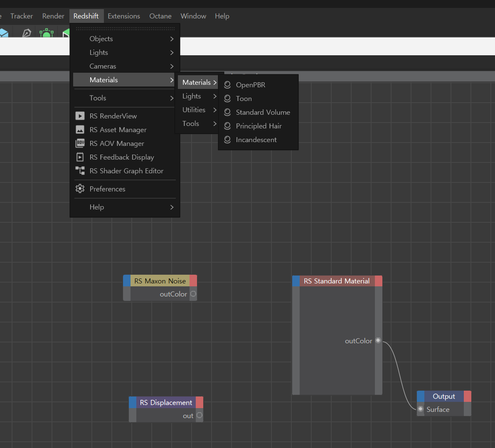The image size is (495, 448).
Task: Click the Surface input port on Output
Action: click(421, 409)
